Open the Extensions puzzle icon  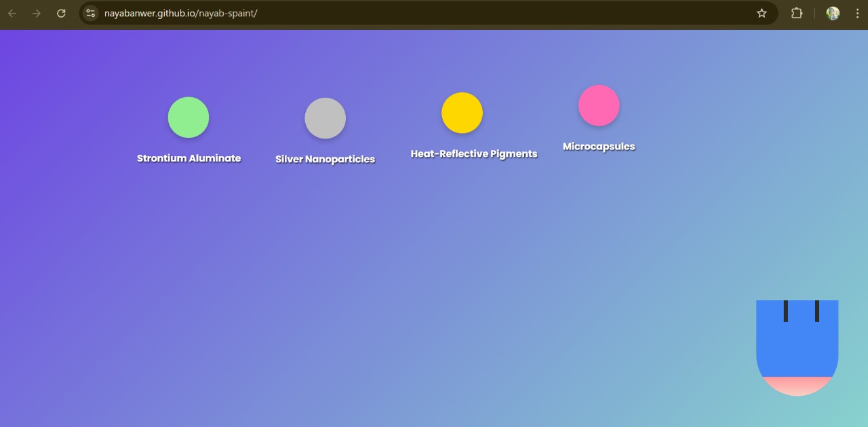(797, 14)
